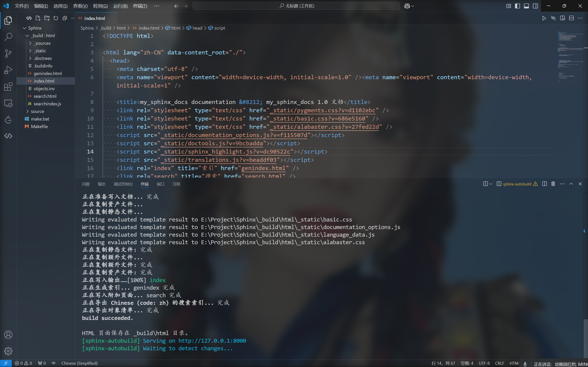This screenshot has width=588, height=367.
Task: Open the new terminal launch profile dropdown
Action: (x=491, y=184)
